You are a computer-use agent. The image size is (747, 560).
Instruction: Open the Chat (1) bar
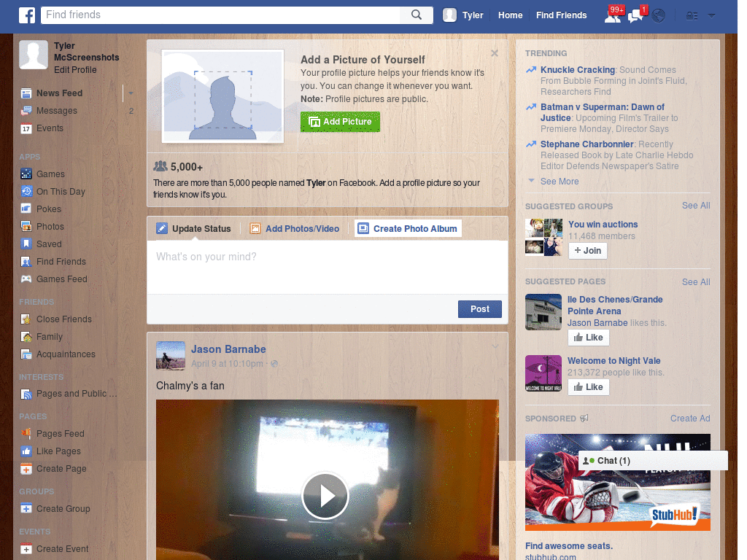tap(653, 461)
